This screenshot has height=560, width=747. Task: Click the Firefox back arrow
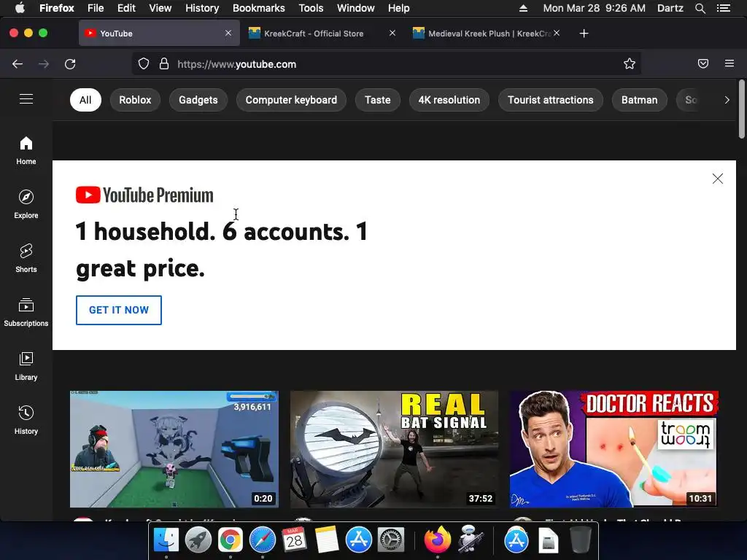[x=18, y=64]
